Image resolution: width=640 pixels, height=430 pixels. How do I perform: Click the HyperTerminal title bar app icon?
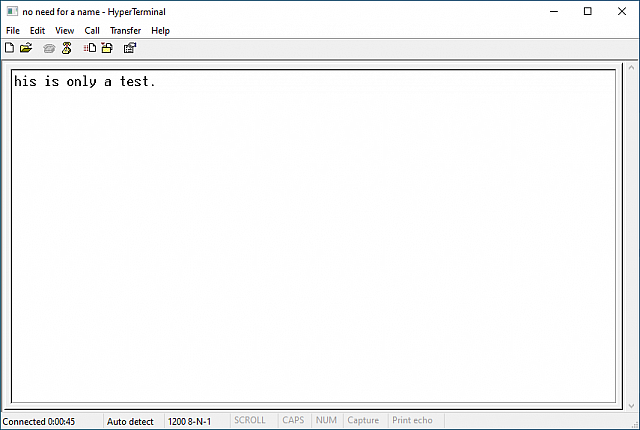coord(12,11)
